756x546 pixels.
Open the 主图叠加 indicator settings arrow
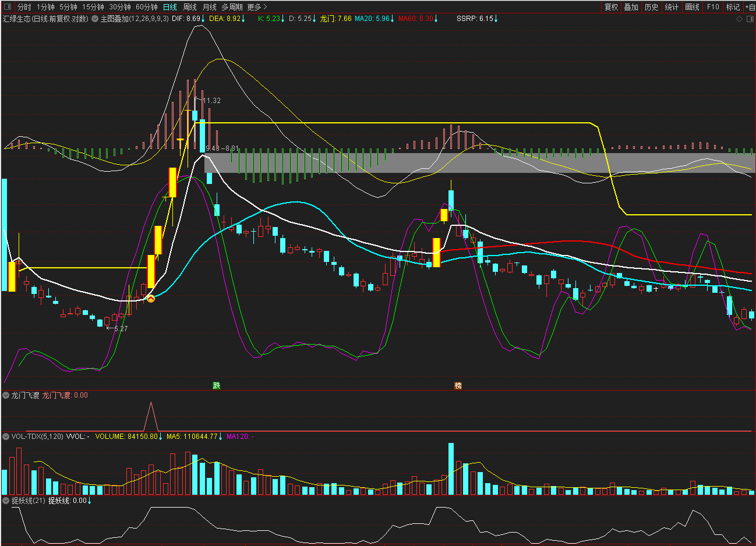95,19
